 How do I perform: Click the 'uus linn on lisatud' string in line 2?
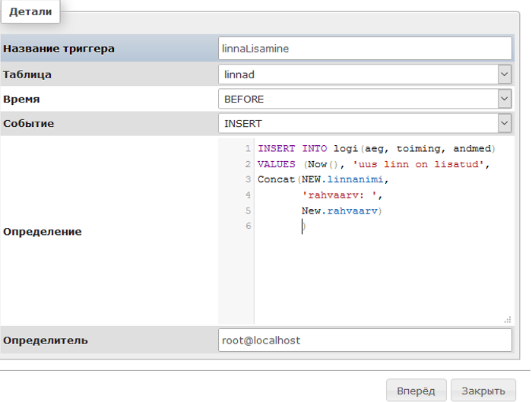pos(418,165)
